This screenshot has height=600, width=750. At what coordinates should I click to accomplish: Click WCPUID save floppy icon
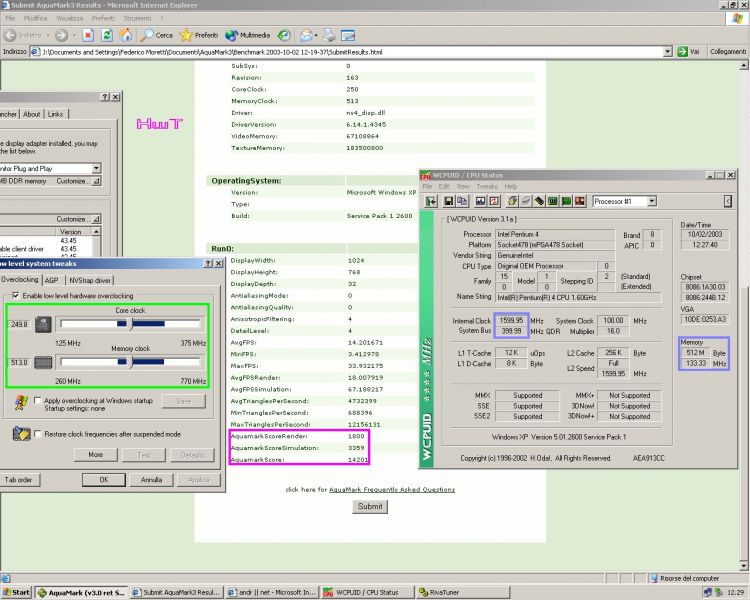(x=449, y=201)
